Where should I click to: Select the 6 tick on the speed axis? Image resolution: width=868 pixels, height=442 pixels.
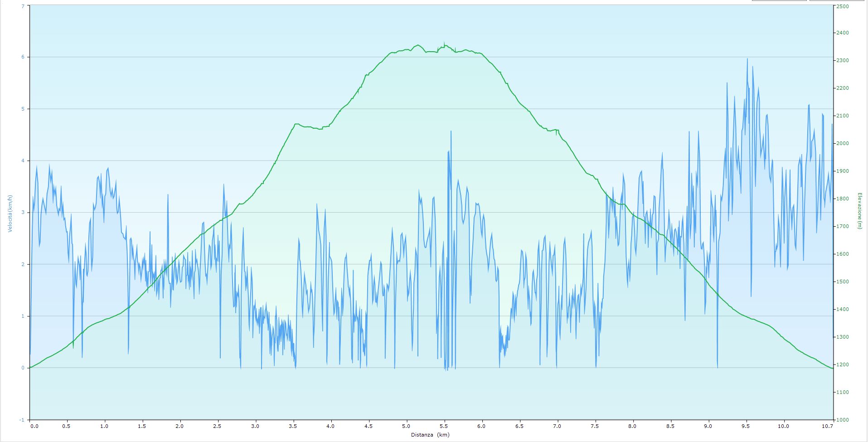tap(23, 57)
